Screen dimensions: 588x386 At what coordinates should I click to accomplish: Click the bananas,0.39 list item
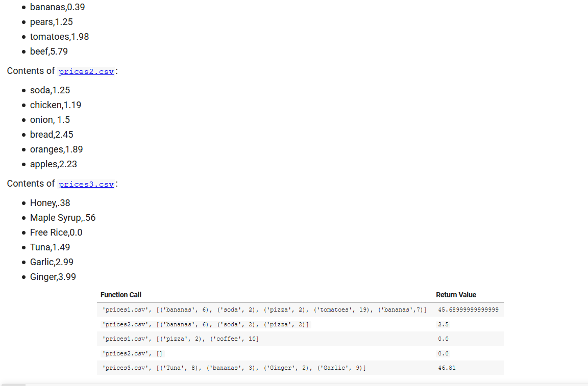[x=58, y=7]
